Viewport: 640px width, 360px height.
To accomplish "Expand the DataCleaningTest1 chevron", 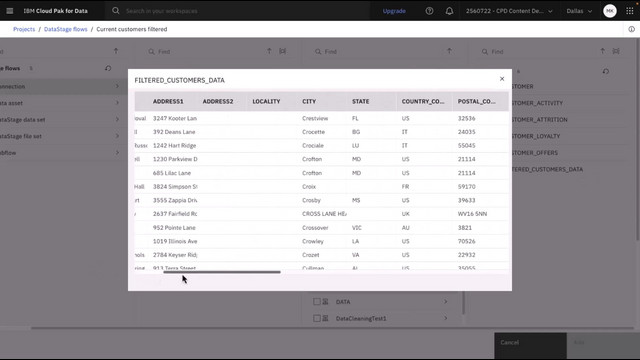I will [x=446, y=318].
